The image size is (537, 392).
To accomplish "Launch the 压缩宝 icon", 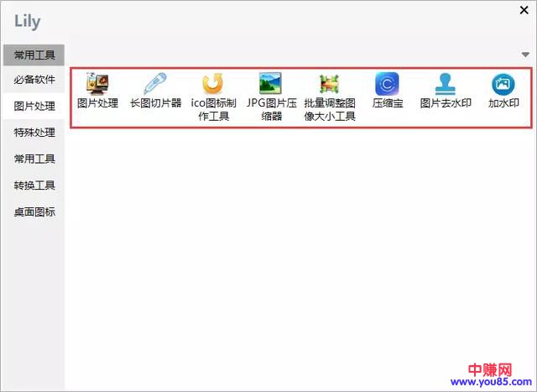I will [388, 83].
